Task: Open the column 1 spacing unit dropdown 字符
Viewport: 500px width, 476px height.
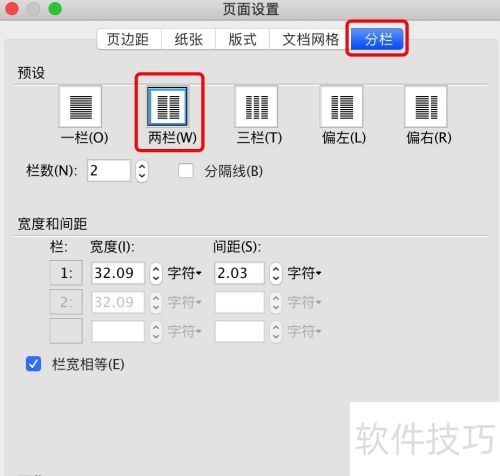Action: [304, 273]
